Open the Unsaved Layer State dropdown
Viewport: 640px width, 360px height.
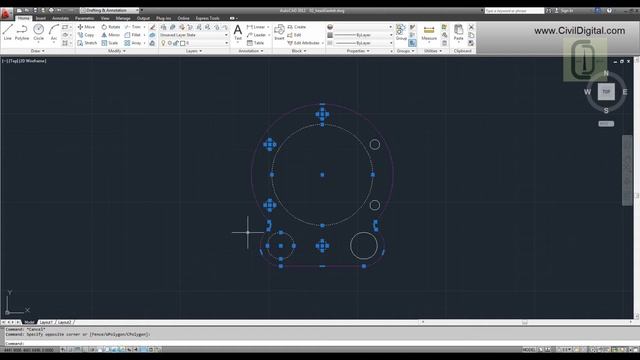[194, 35]
